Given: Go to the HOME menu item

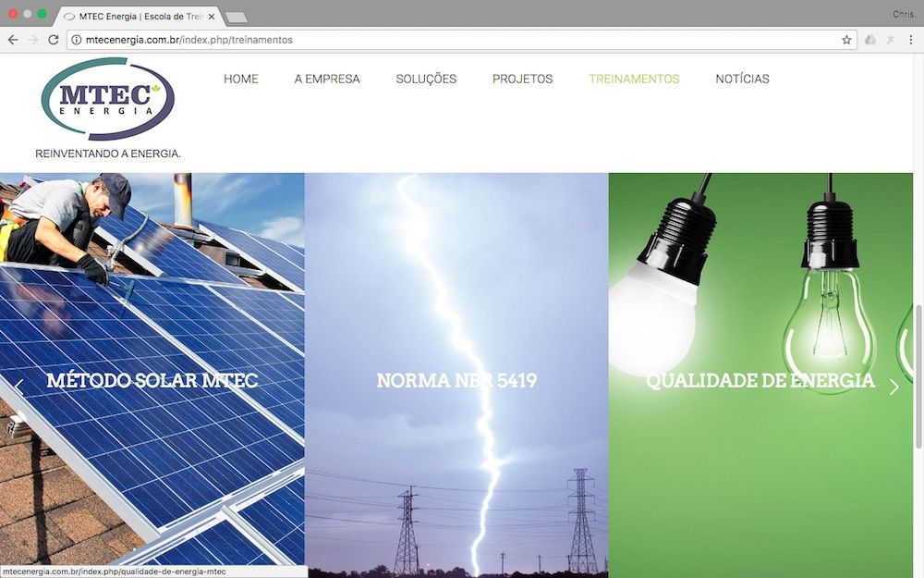Looking at the screenshot, I should click(x=241, y=79).
